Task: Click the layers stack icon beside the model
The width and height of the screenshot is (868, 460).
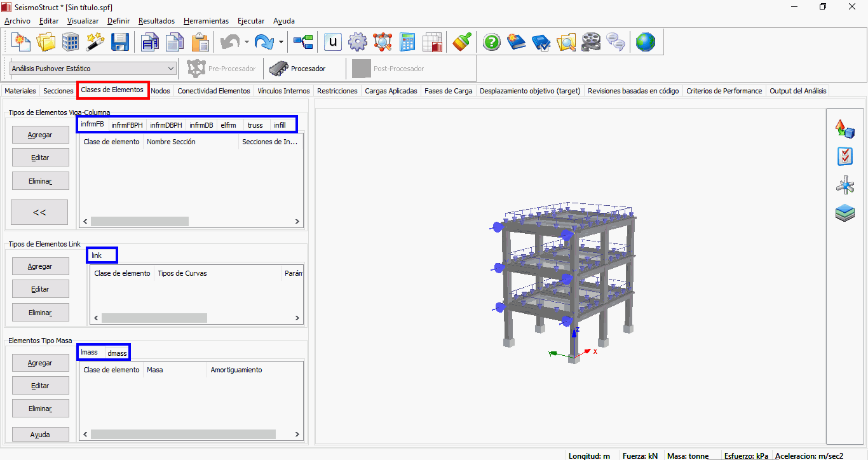Action: [x=844, y=213]
